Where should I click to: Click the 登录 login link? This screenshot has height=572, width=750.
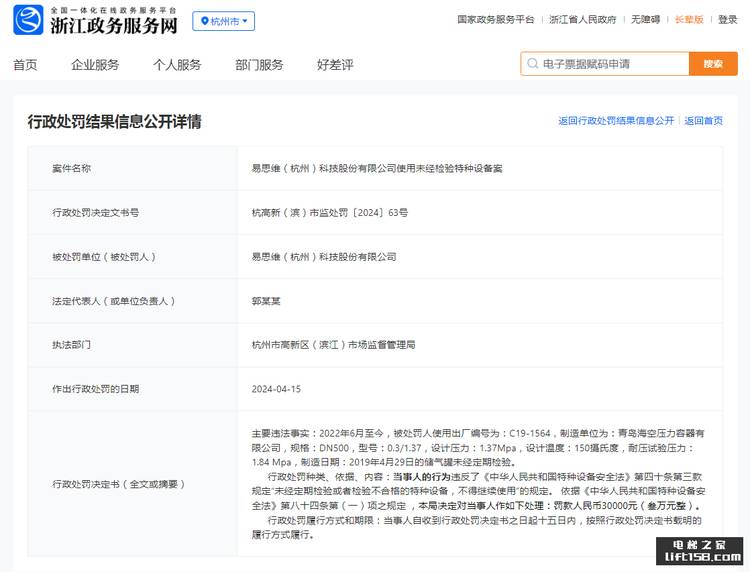(728, 20)
